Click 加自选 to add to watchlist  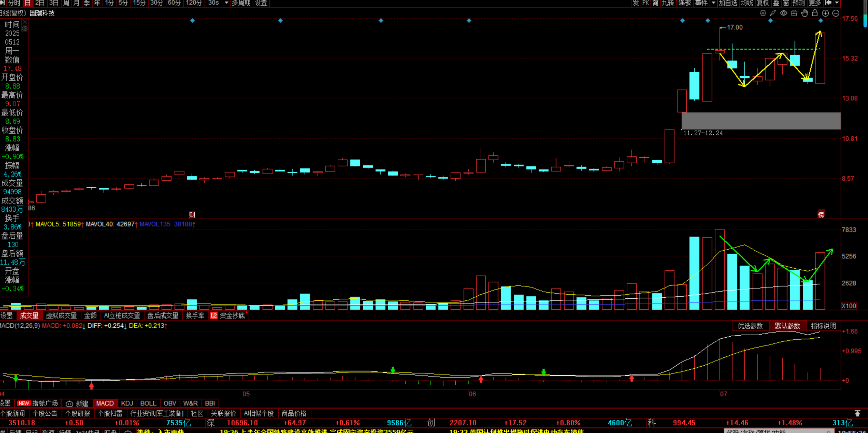[x=728, y=3]
